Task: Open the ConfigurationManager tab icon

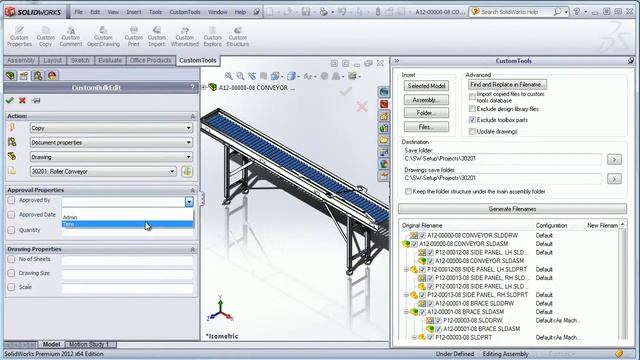Action: pyautogui.click(x=38, y=76)
